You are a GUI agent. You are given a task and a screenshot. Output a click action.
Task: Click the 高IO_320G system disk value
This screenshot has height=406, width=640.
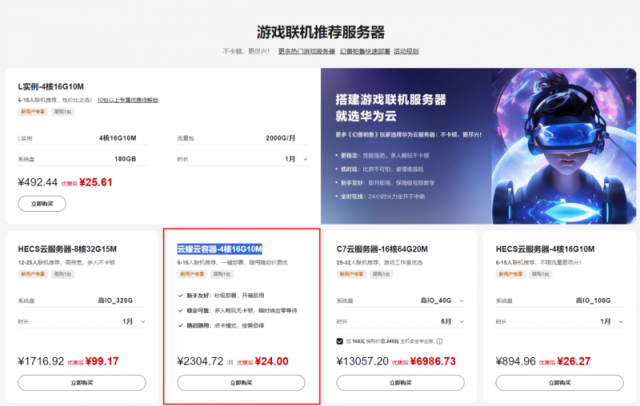coord(116,300)
